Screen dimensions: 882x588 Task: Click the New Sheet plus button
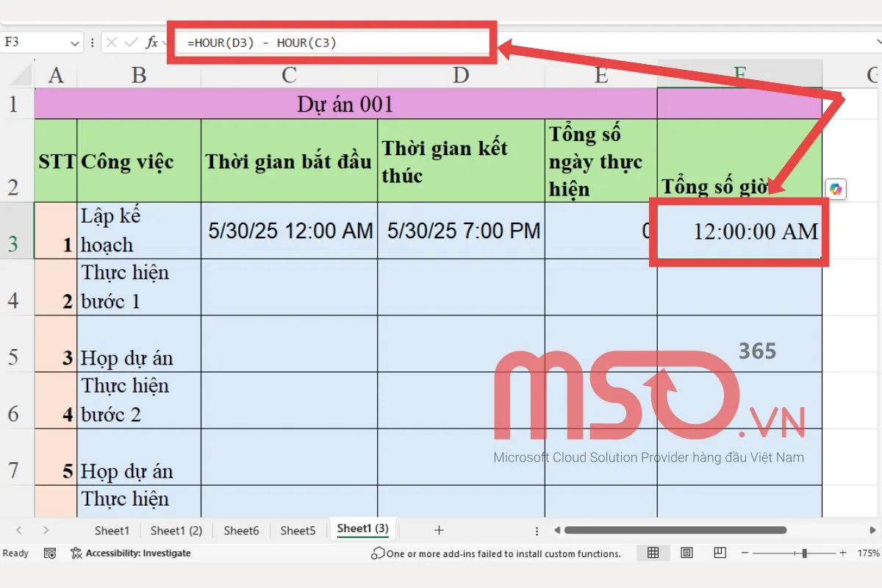[x=439, y=530]
